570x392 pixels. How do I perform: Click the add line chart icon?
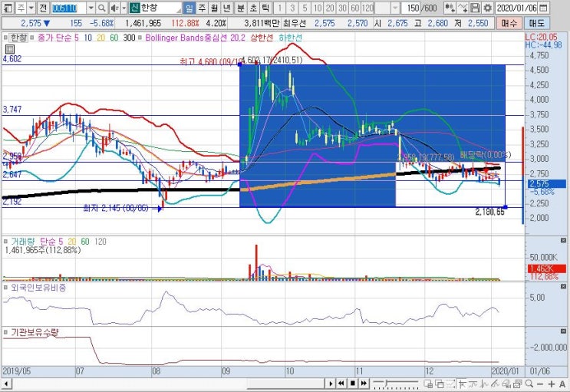pyautogui.click(x=463, y=8)
